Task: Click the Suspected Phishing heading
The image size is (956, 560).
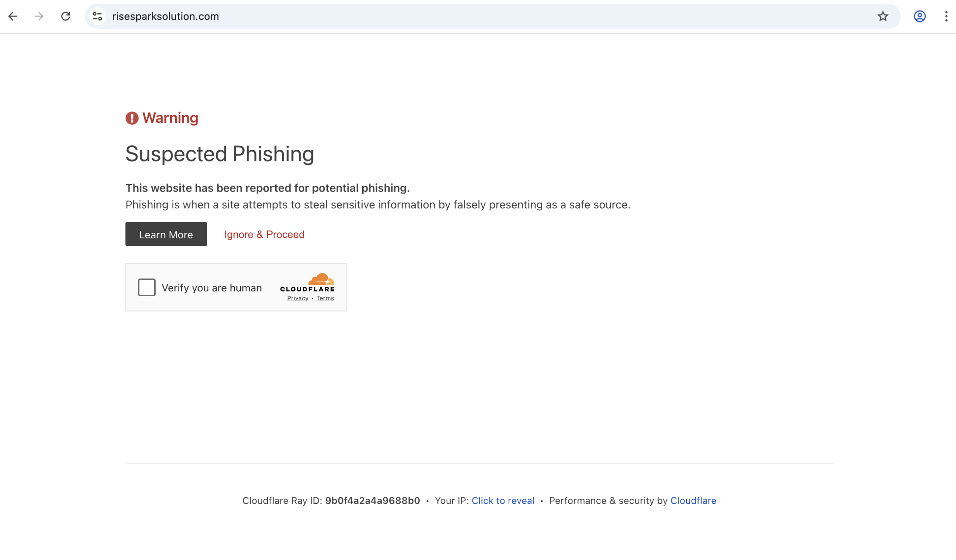Action: (x=220, y=153)
